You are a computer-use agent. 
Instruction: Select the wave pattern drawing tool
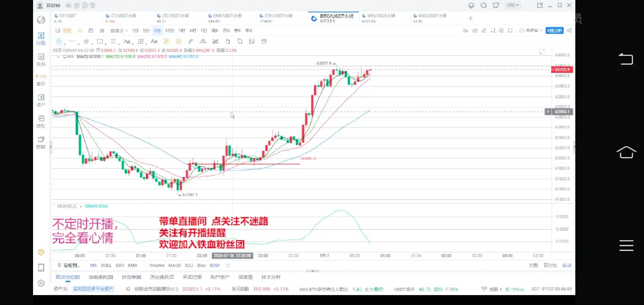pos(127,42)
